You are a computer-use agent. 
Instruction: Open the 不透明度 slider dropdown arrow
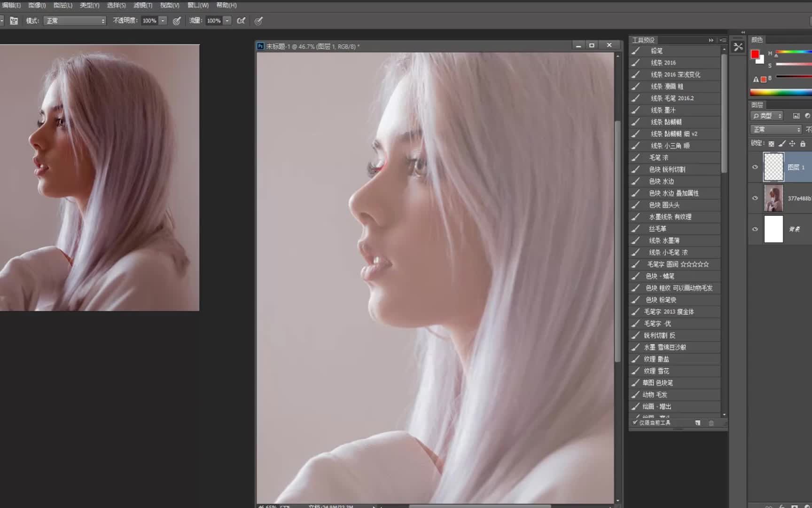(x=163, y=21)
